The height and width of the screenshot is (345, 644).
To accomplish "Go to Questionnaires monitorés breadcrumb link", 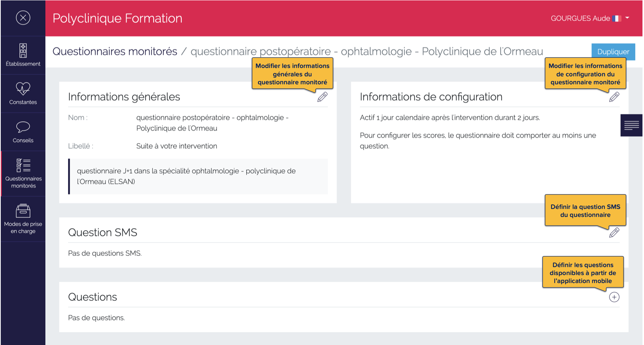I will pyautogui.click(x=114, y=51).
